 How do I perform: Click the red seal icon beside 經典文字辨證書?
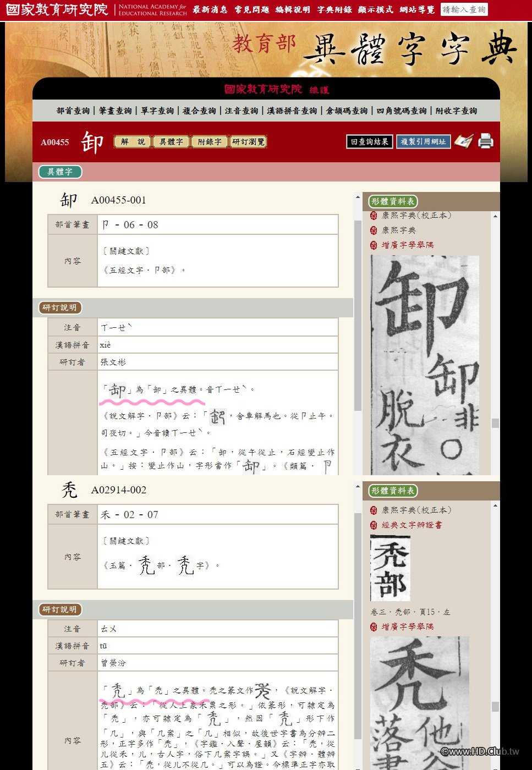[x=374, y=525]
